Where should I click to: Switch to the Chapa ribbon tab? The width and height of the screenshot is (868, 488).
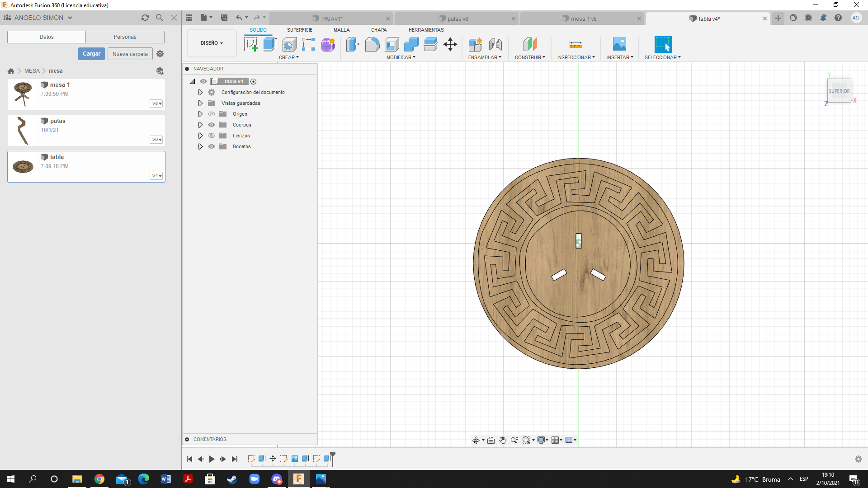(x=379, y=30)
